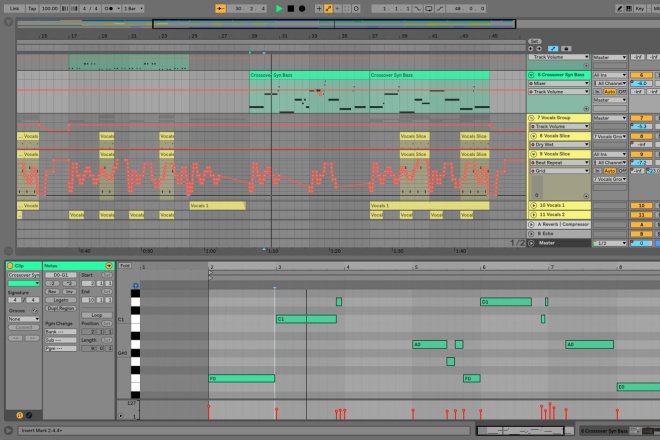This screenshot has height=440, width=660.
Task: Toggle the piano roll Fold button
Action: [125, 266]
